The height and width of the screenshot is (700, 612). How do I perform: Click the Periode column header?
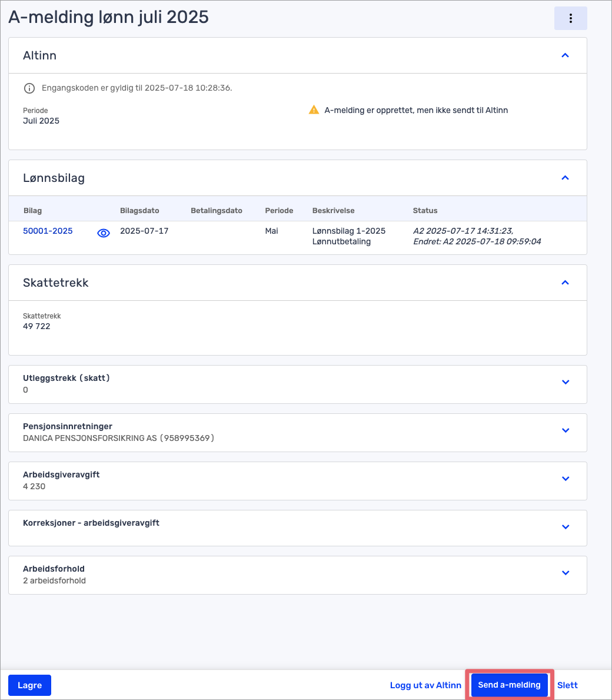280,211
